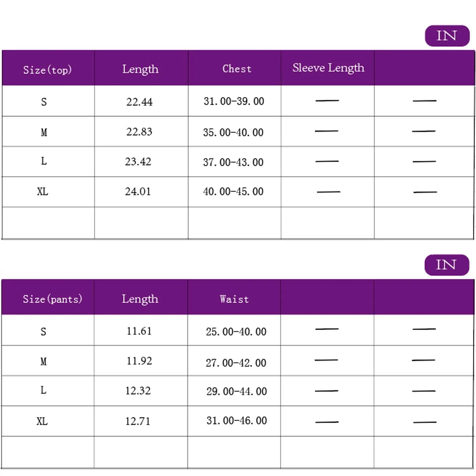Click the IN badge above the pants size table

(x=446, y=265)
